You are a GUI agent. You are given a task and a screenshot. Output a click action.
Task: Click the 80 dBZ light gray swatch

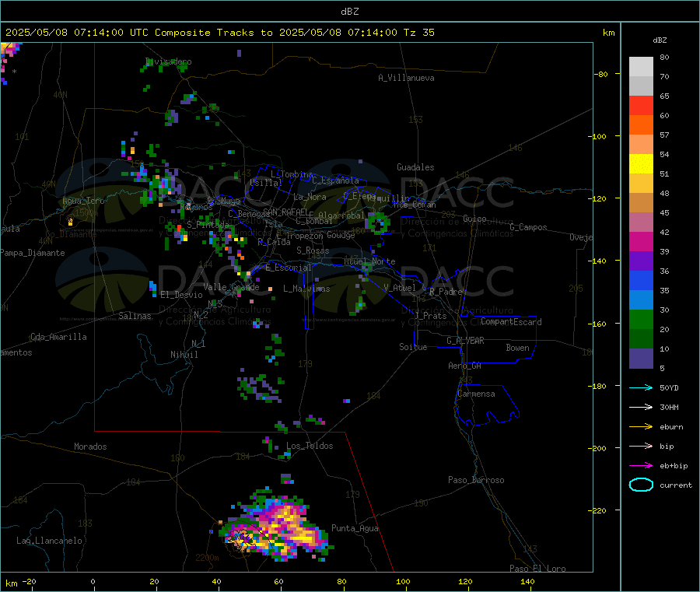(641, 67)
